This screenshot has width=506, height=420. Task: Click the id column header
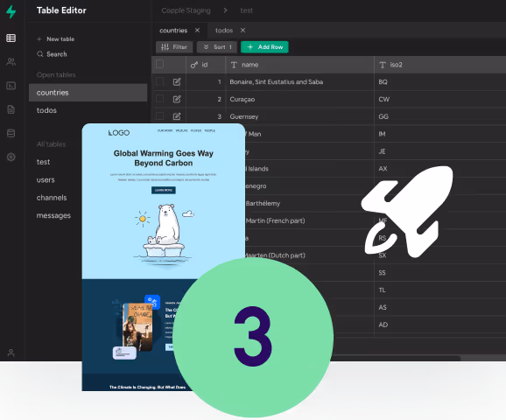206,65
